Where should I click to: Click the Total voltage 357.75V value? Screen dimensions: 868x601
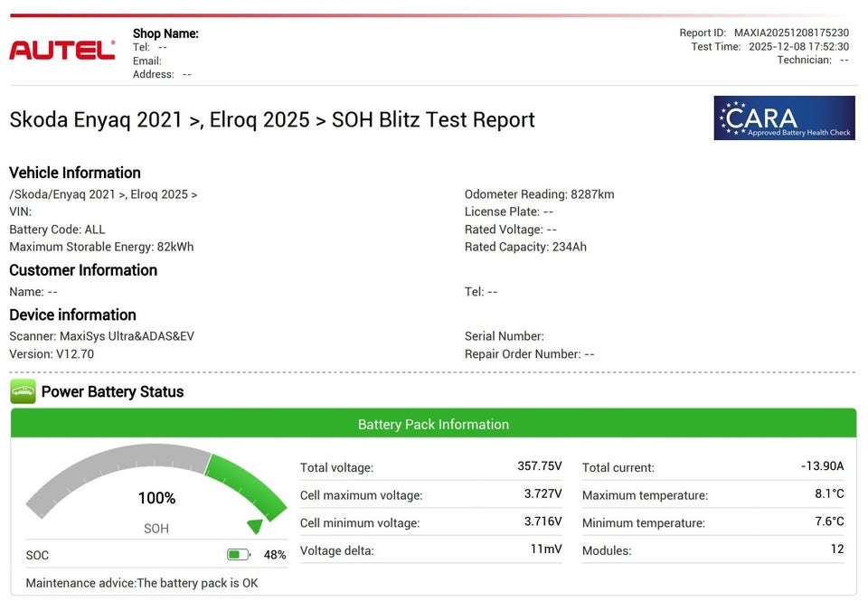(x=539, y=466)
